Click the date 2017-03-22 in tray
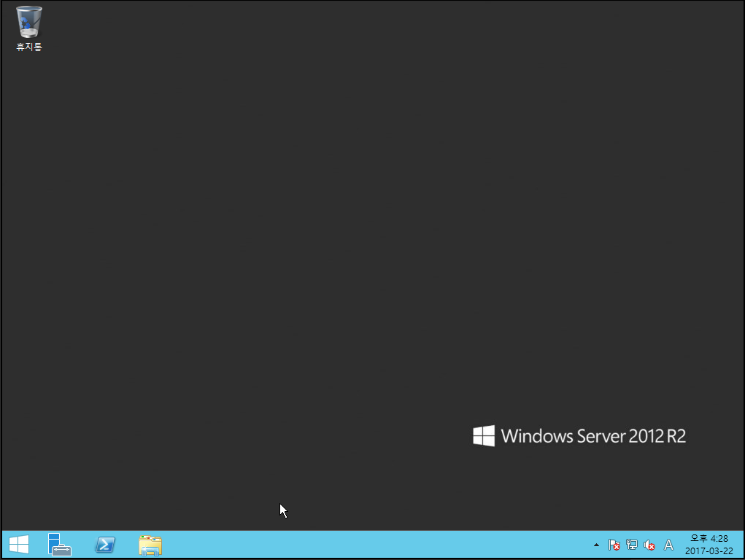Viewport: 745px width, 560px height. click(x=709, y=551)
